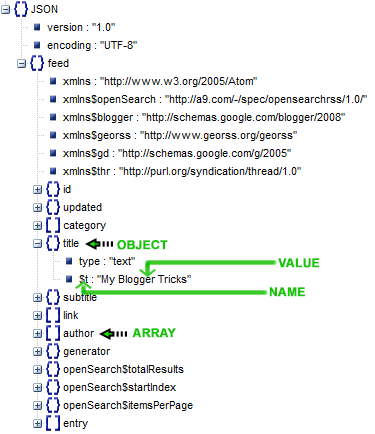Click the square bullet beside xmlns$gd
This screenshot has width=375, height=434.
tap(53, 153)
